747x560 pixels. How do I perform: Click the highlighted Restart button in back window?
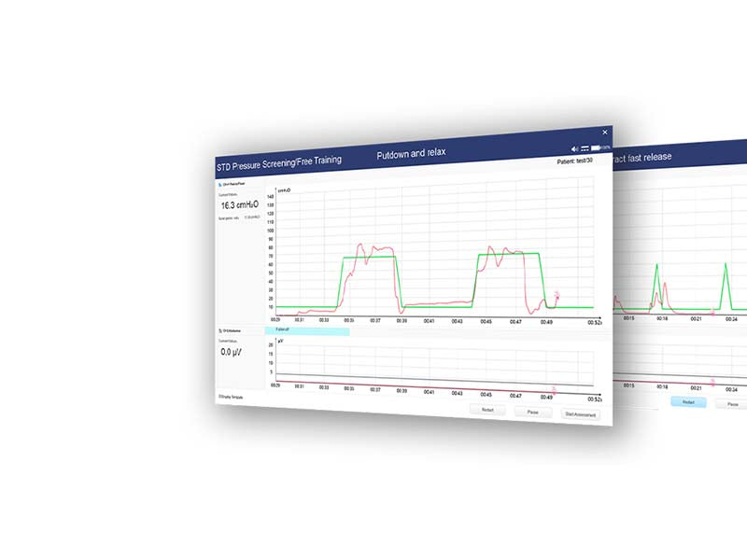click(688, 401)
